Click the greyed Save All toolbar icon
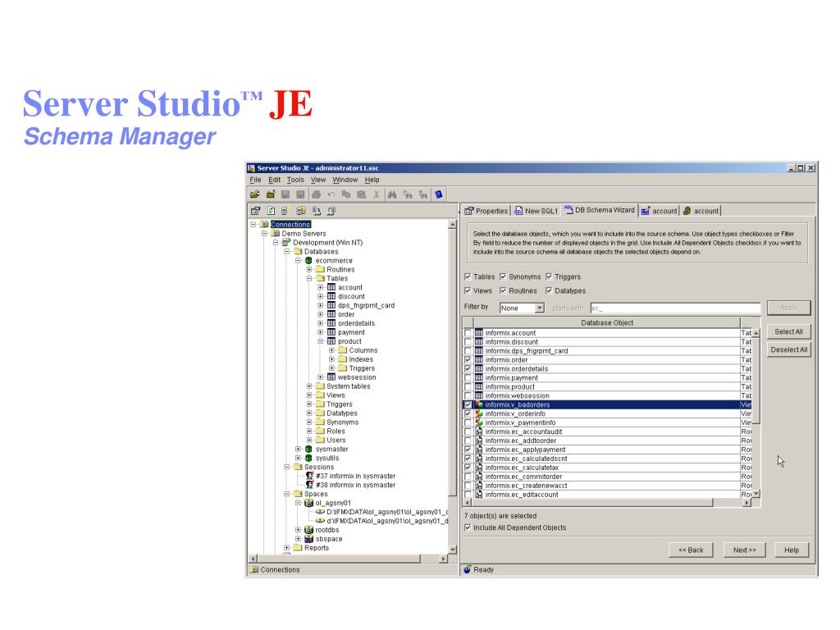Viewport: 840px width, 630px height. [x=300, y=194]
